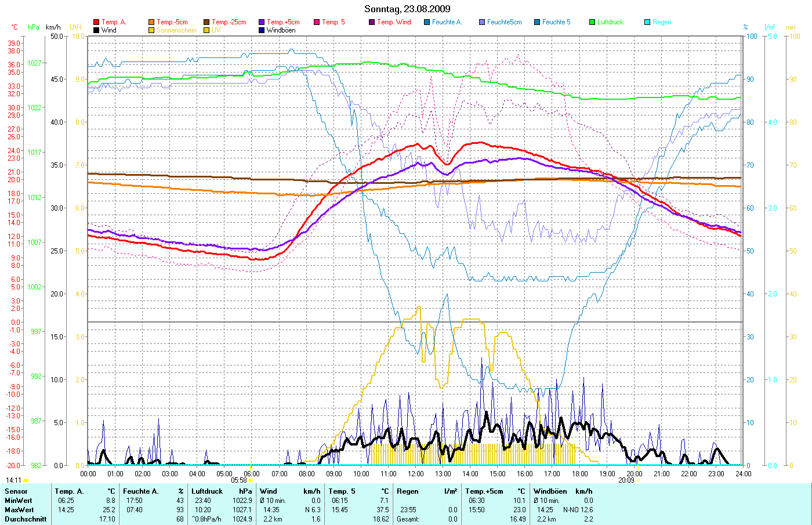The width and height of the screenshot is (812, 525).
Task: Click the Durchschnitt row label
Action: [x=26, y=519]
